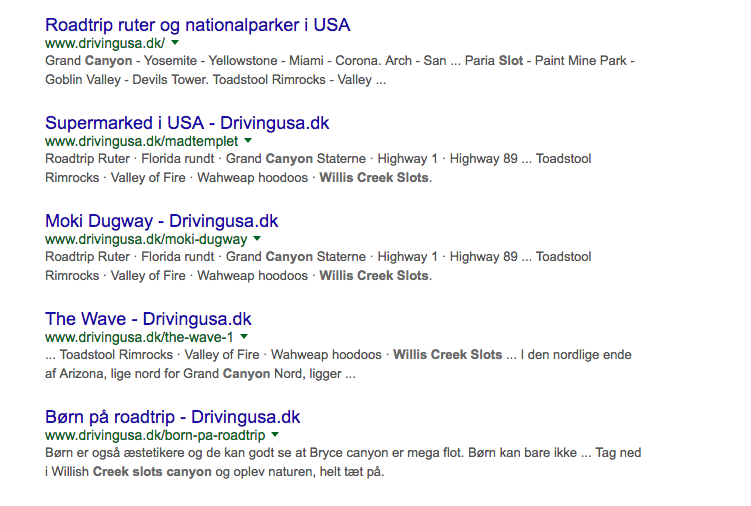Click the green URL www.drivingusa.dk/

coord(105,43)
